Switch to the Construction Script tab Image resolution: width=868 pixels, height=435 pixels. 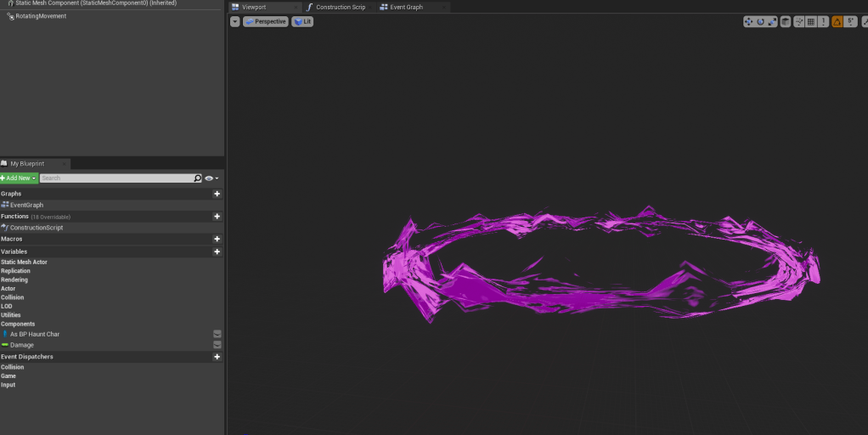(340, 7)
